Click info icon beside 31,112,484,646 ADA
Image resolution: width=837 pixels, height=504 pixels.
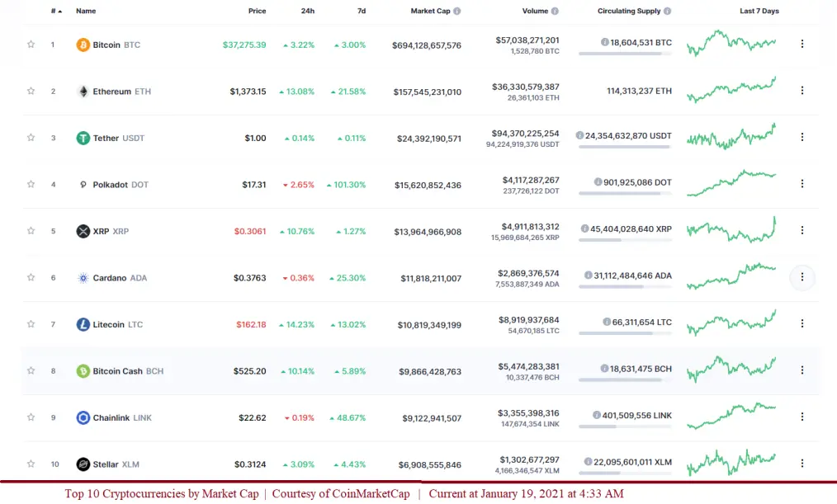pyautogui.click(x=589, y=276)
